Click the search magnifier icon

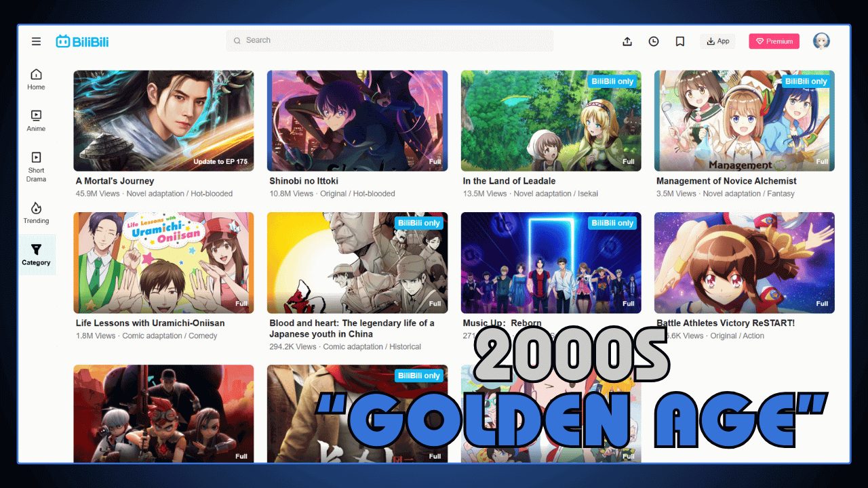237,41
